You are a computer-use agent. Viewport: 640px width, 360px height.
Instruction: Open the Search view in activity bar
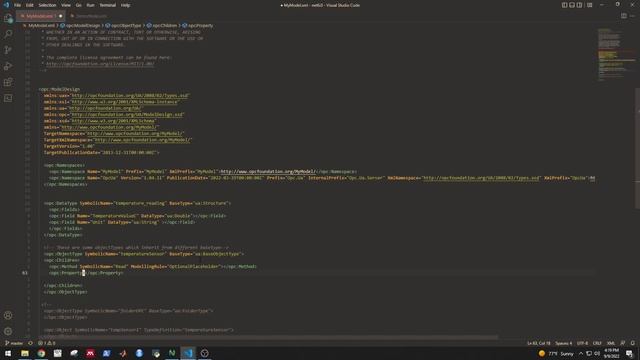point(8,34)
